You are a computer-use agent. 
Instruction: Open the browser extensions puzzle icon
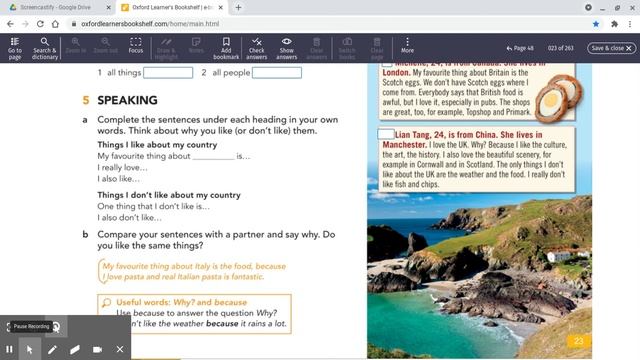pyautogui.click(x=614, y=24)
